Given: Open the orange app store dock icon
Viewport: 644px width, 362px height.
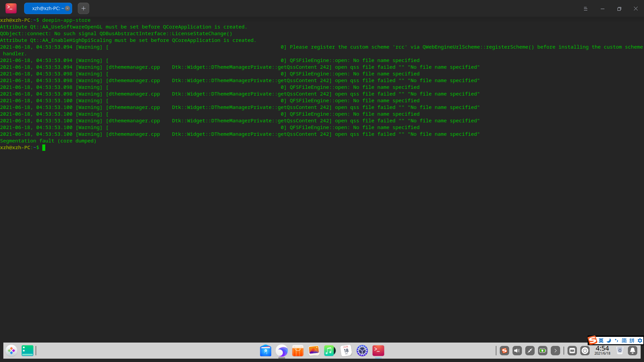Looking at the screenshot, I should click(x=298, y=351).
